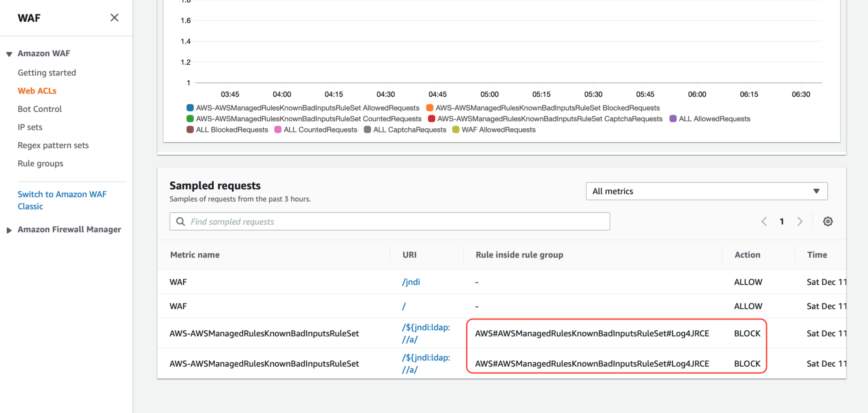Image resolution: width=868 pixels, height=413 pixels.
Task: Open second /${jndi:ldap: //a/ URI
Action: [426, 363]
